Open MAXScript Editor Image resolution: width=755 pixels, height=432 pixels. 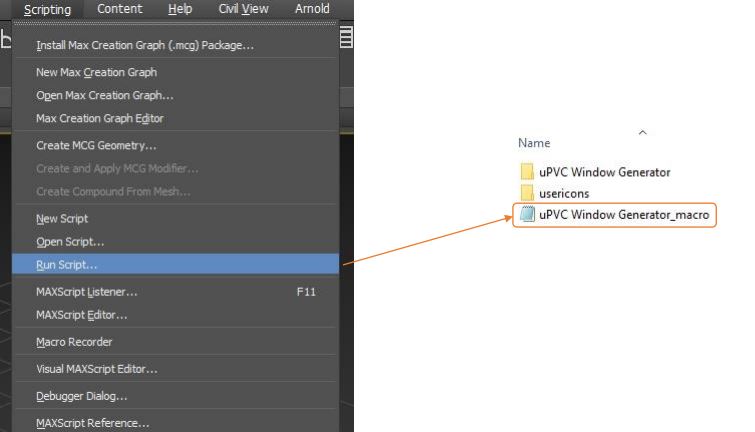tap(176, 315)
